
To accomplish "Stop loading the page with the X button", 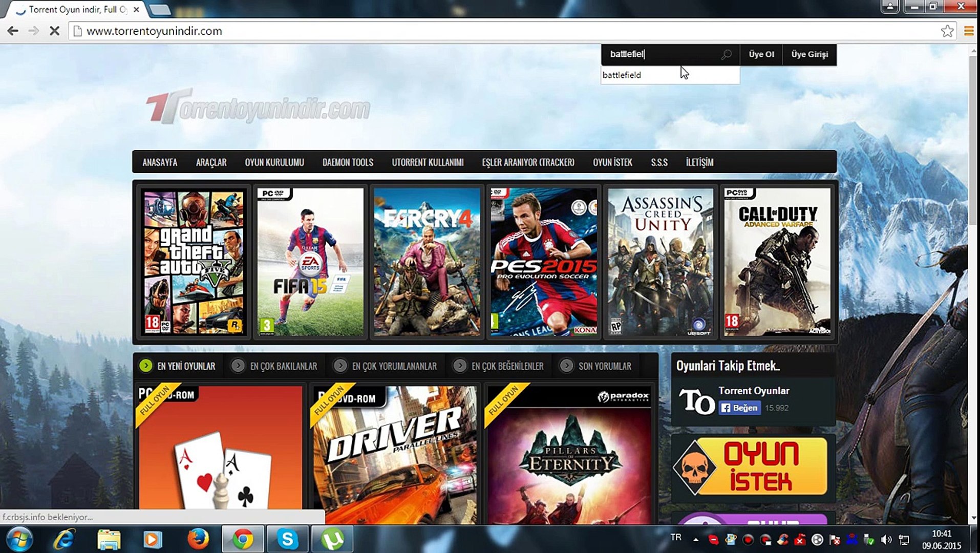I will tap(54, 31).
